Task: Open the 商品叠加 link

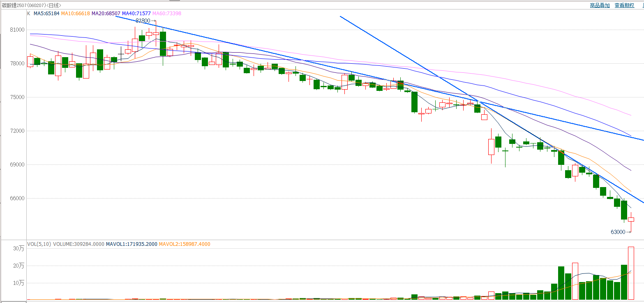Action: pos(600,5)
